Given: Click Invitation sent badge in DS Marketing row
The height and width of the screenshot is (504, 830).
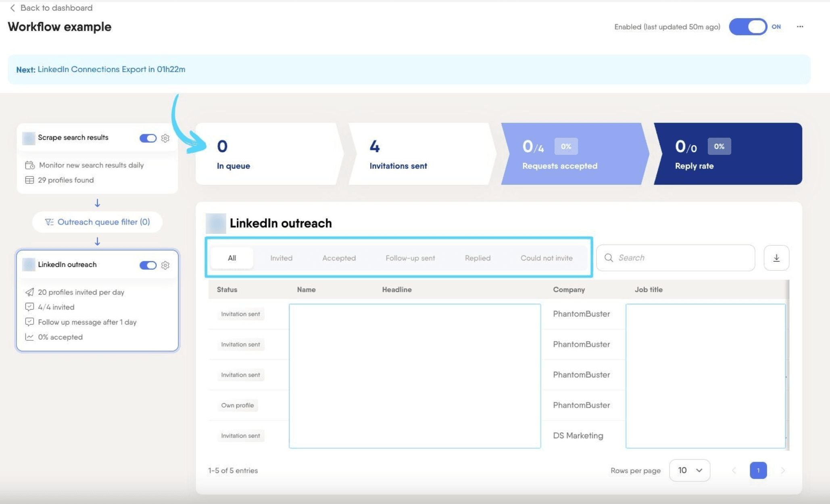Looking at the screenshot, I should tap(240, 435).
